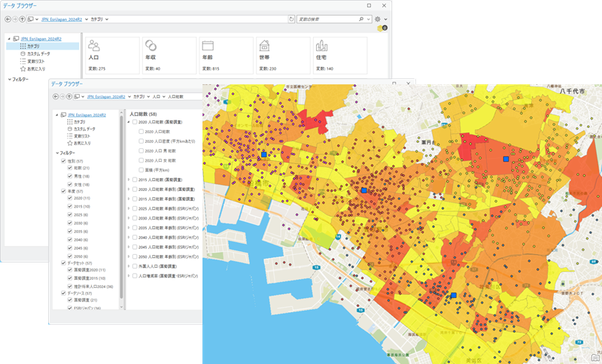Click the 人口 breadcrumb in front window
Image resolution: width=602 pixels, height=364 pixels.
[x=157, y=96]
